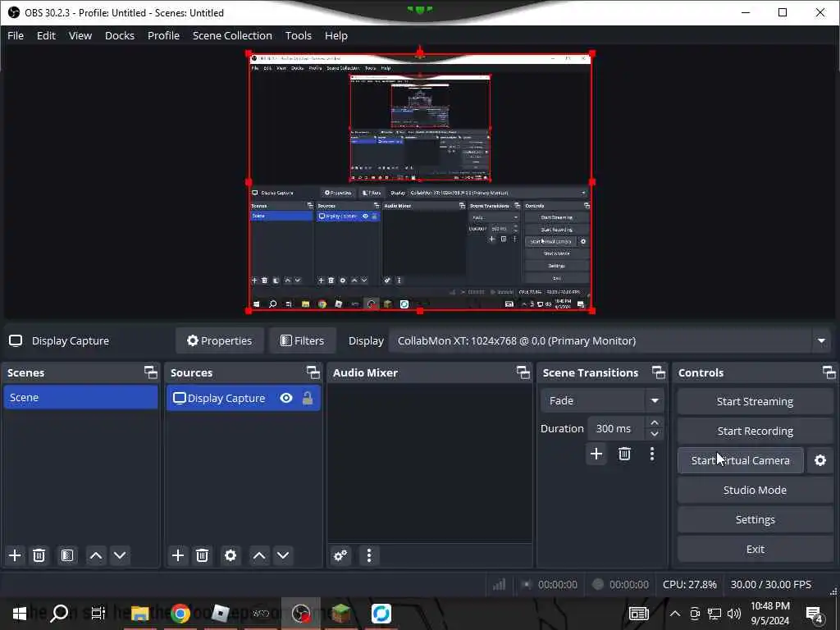Select the Scene item in Scenes list
The height and width of the screenshot is (630, 840).
click(81, 398)
